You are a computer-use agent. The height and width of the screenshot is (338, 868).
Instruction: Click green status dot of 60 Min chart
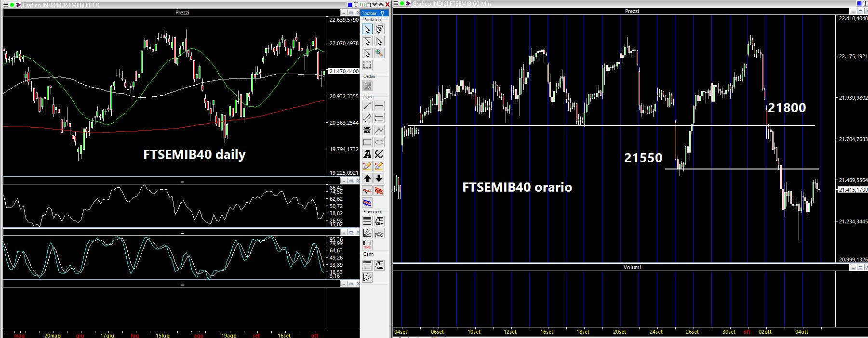(402, 4)
